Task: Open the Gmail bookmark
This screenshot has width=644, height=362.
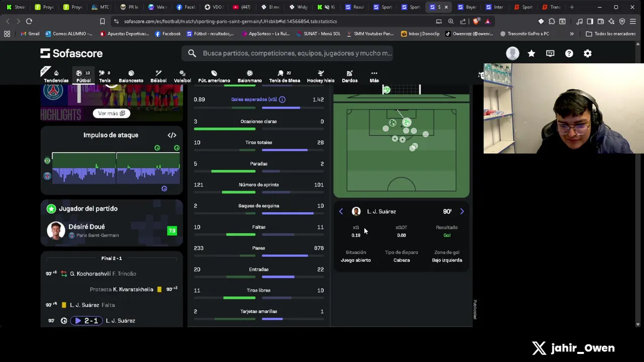Action: pyautogui.click(x=30, y=34)
